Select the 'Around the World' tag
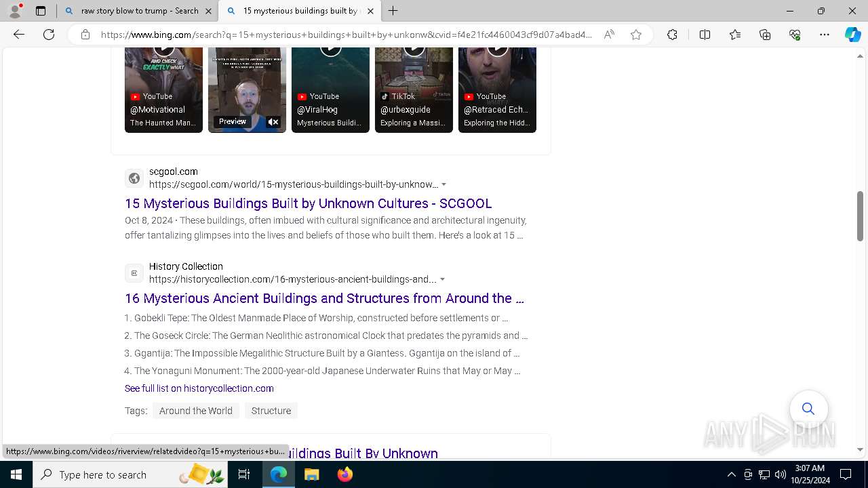Viewport: 868px width, 488px height. point(195,411)
